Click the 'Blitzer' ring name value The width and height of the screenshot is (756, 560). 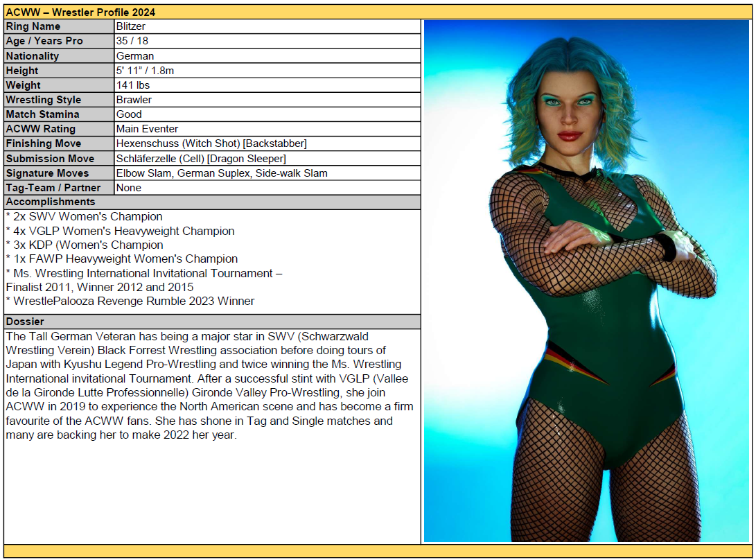pos(131,26)
